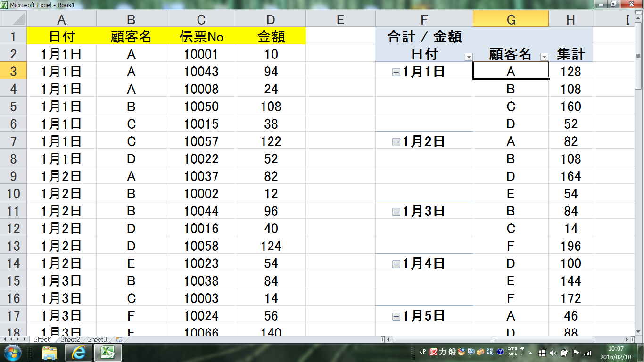Collapse the 1月1日 pivot group
This screenshot has height=362, width=644.
pos(396,72)
